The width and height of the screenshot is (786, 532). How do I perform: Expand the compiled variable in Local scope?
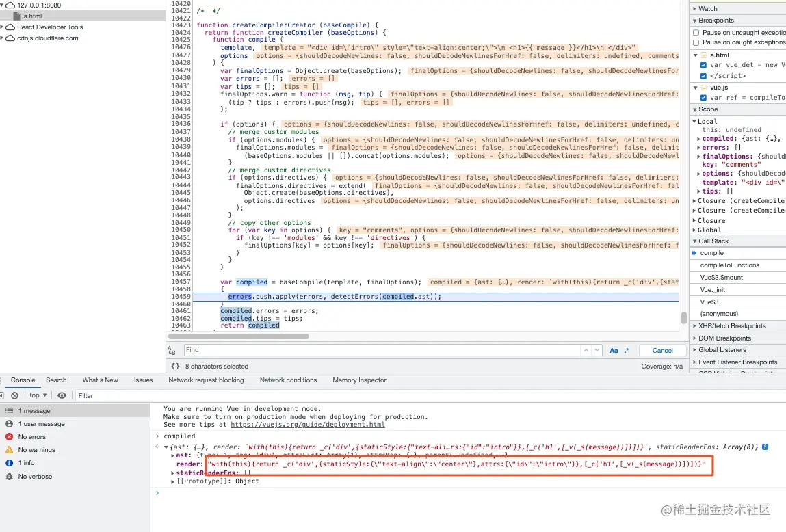point(698,139)
